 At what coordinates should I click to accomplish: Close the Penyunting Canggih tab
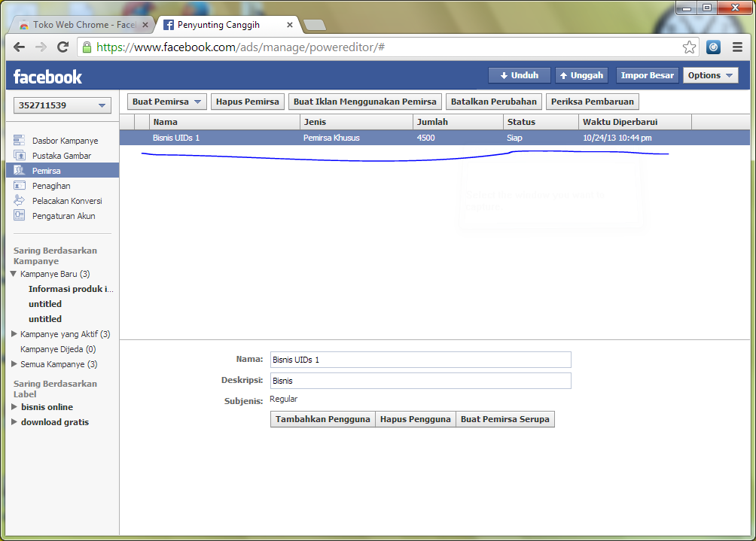coord(290,25)
